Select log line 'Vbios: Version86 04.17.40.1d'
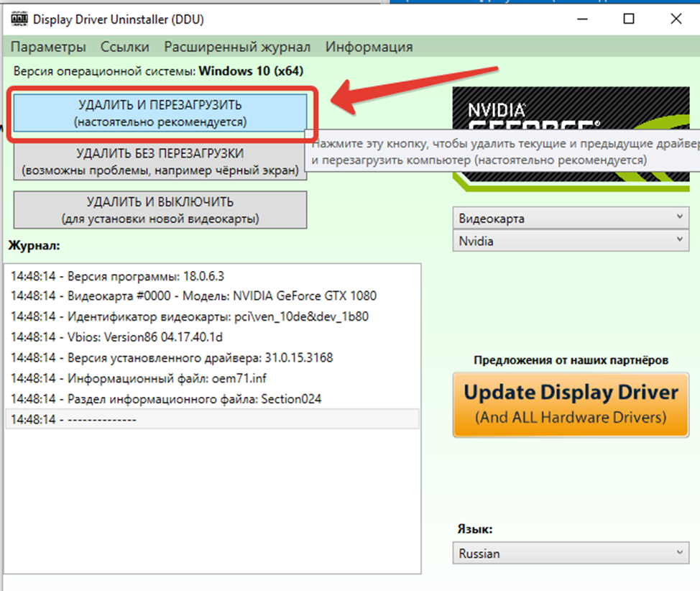The image size is (700, 591). pyautogui.click(x=213, y=336)
